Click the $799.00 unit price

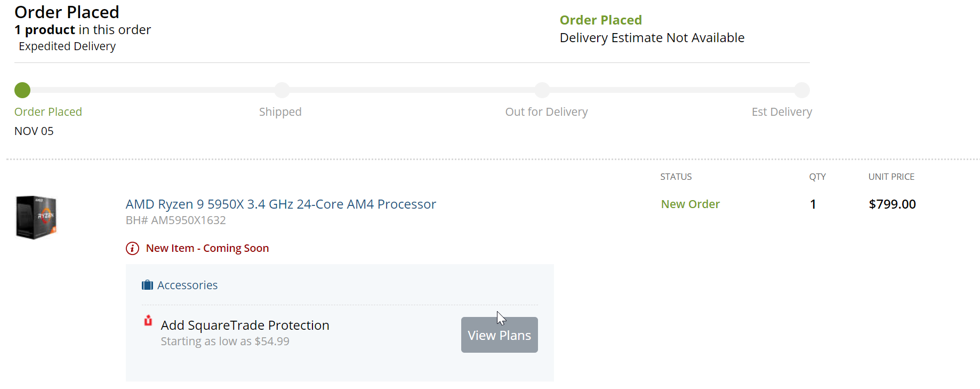point(892,204)
